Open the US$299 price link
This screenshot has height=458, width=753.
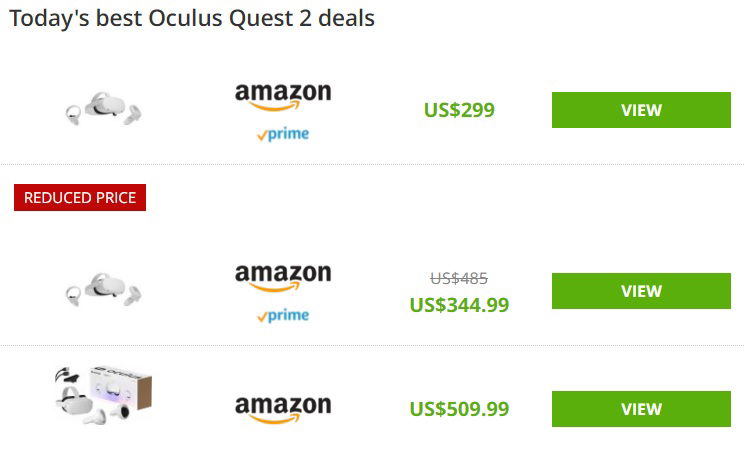click(459, 110)
